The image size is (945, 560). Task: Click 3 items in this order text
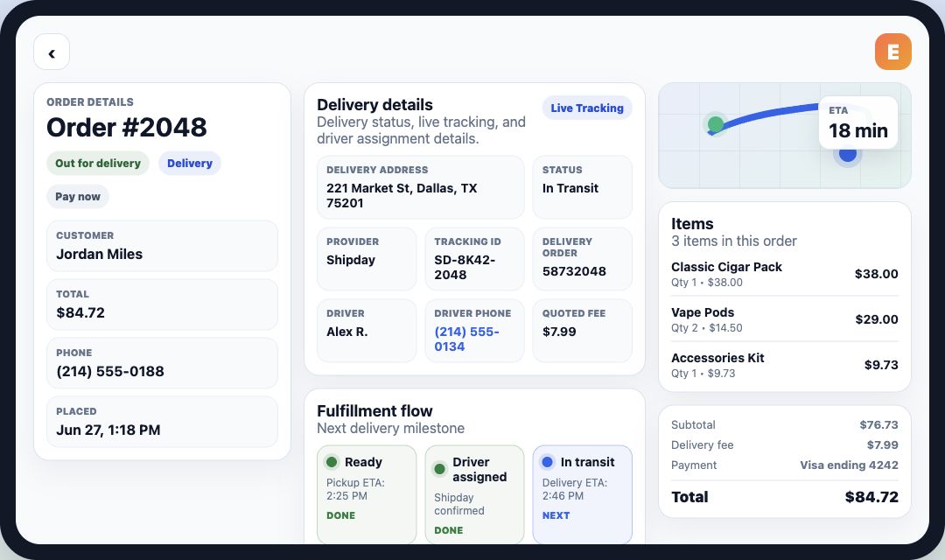(x=733, y=241)
